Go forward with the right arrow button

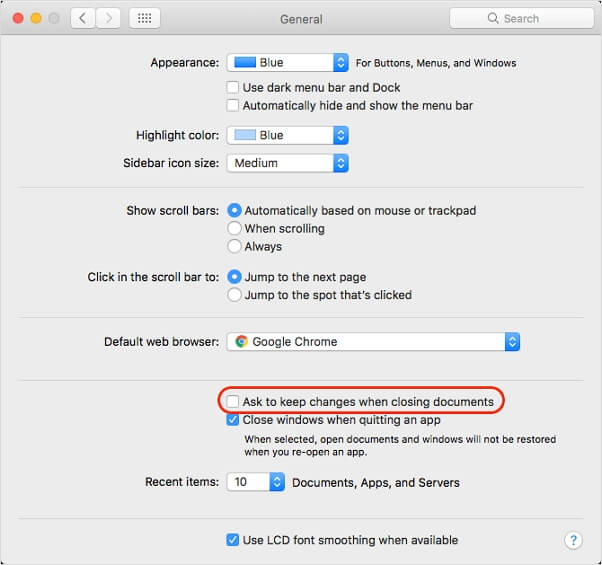108,18
